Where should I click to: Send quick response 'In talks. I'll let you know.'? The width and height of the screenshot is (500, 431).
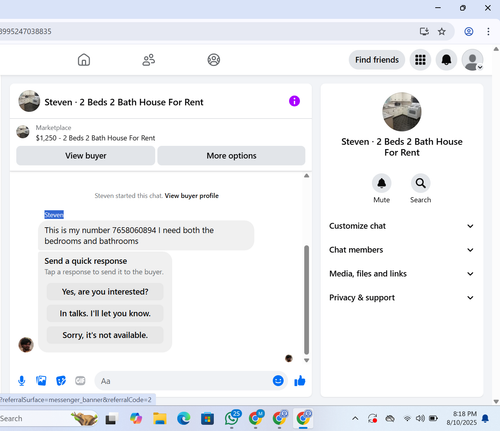pyautogui.click(x=105, y=313)
